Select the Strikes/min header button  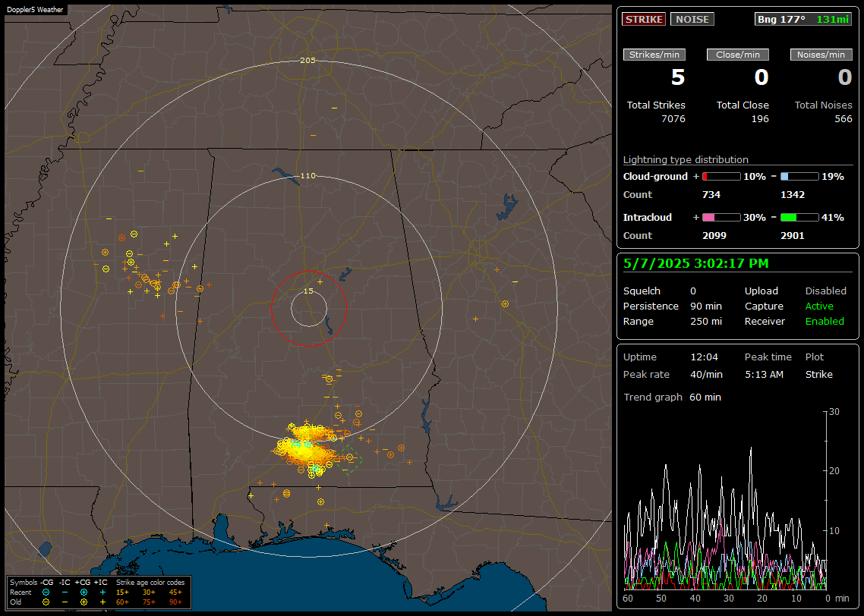pos(654,55)
